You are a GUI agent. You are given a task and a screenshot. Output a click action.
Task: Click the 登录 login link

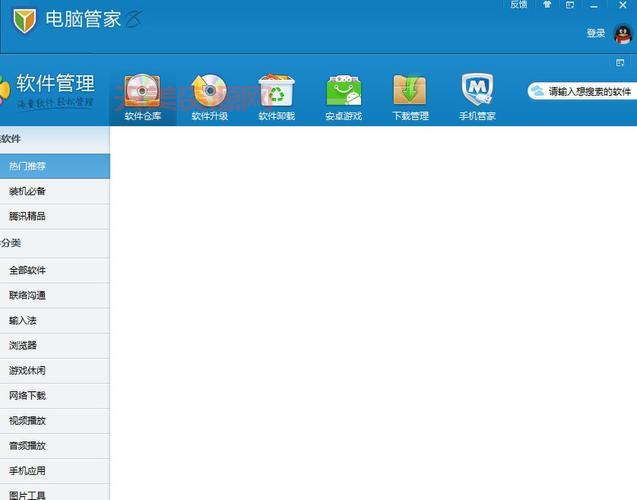click(x=596, y=33)
